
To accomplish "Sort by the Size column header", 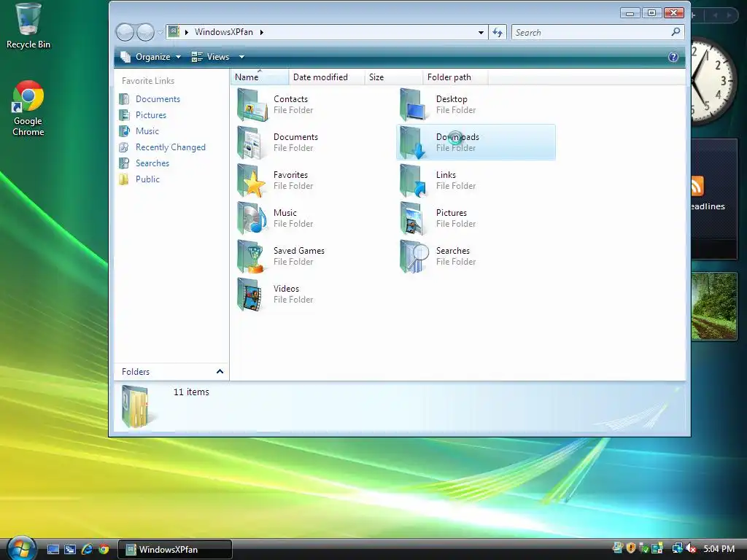I will pyautogui.click(x=393, y=77).
